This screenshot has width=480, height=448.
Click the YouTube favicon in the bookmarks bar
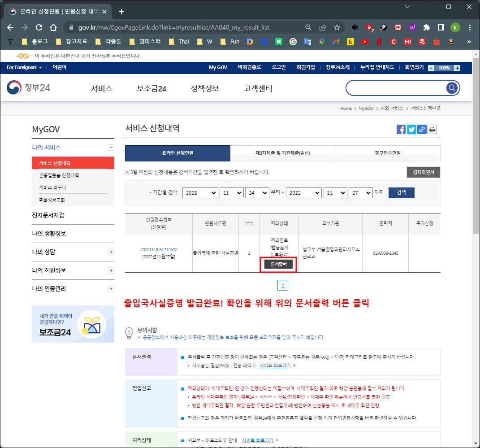tap(364, 41)
